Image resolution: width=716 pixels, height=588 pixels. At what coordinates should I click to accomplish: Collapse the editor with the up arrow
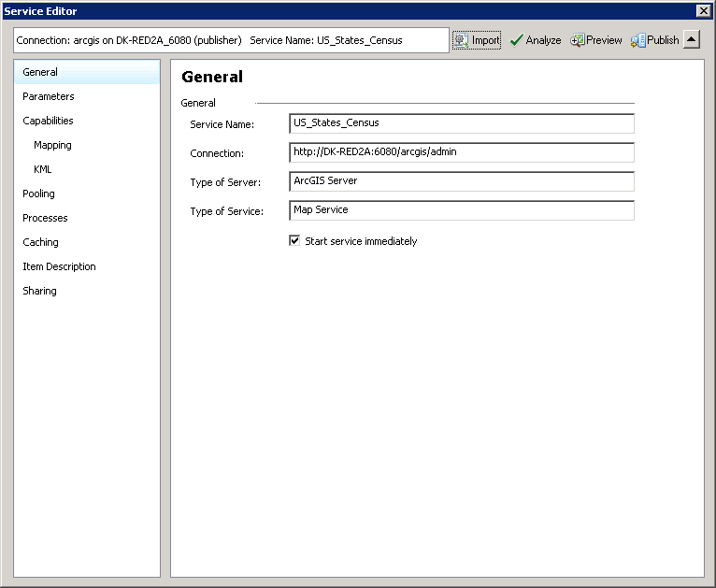tap(692, 39)
